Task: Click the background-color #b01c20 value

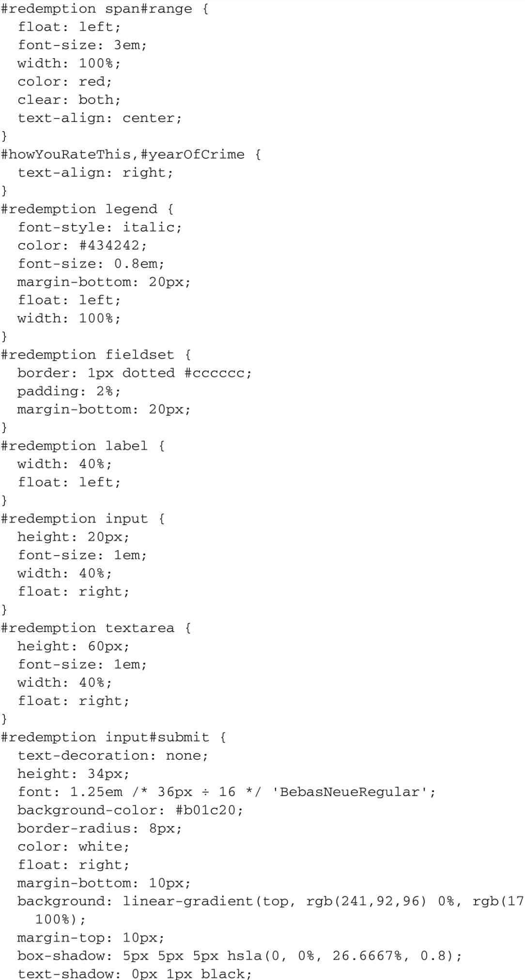Action: pyautogui.click(x=209, y=810)
